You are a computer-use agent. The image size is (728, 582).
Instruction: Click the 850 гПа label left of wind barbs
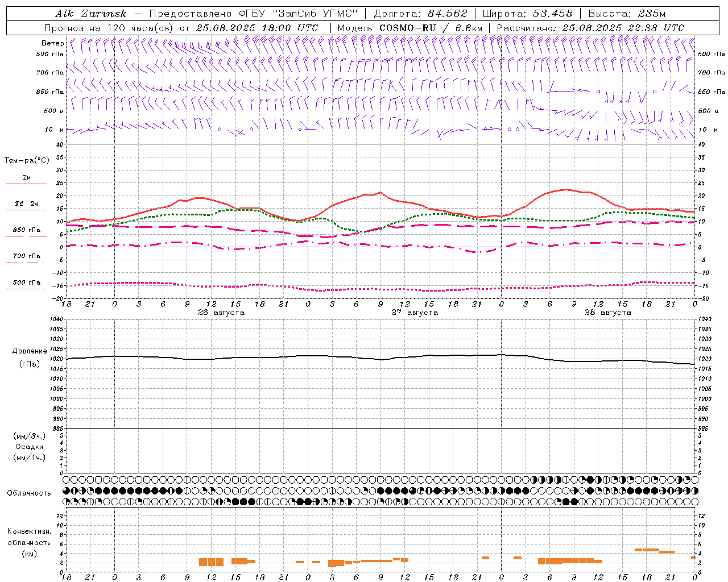point(50,92)
